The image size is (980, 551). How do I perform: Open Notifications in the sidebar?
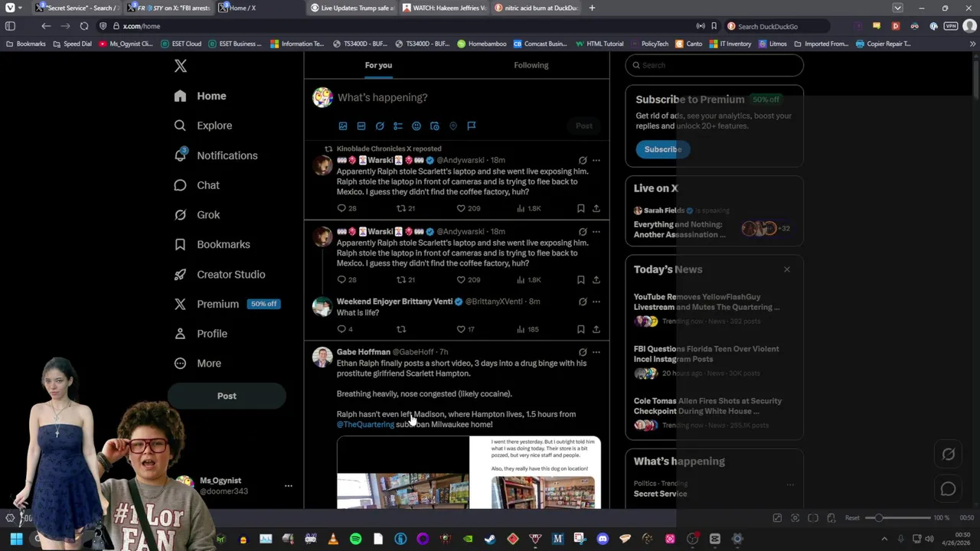215,155
